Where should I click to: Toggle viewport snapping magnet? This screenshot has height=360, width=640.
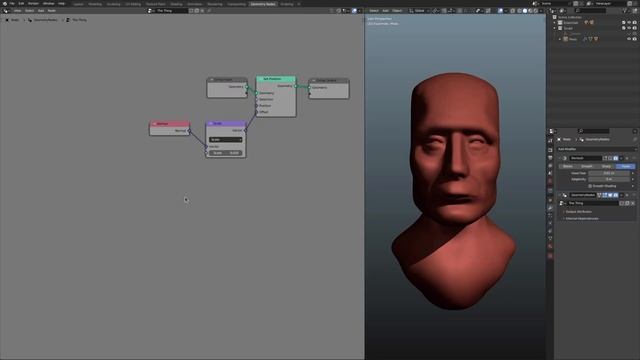pos(444,11)
